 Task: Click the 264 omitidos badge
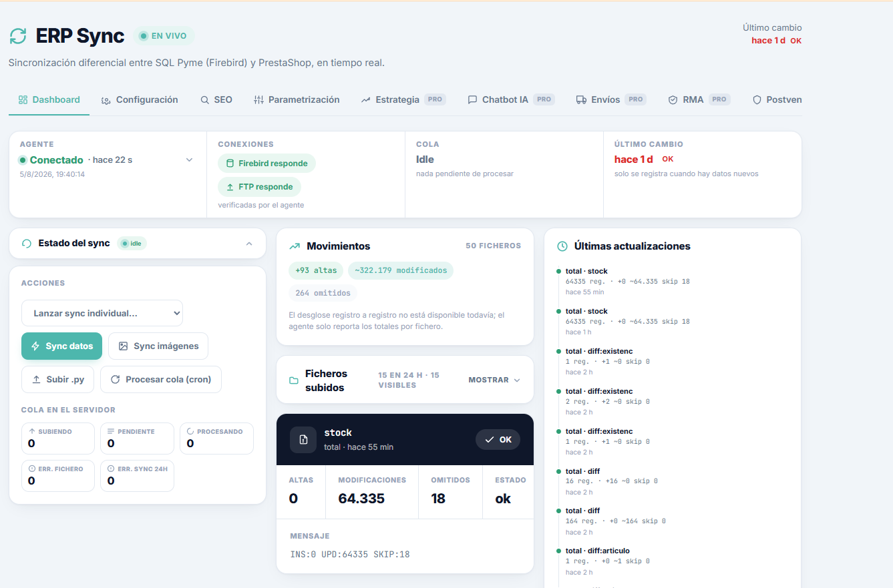pyautogui.click(x=323, y=293)
